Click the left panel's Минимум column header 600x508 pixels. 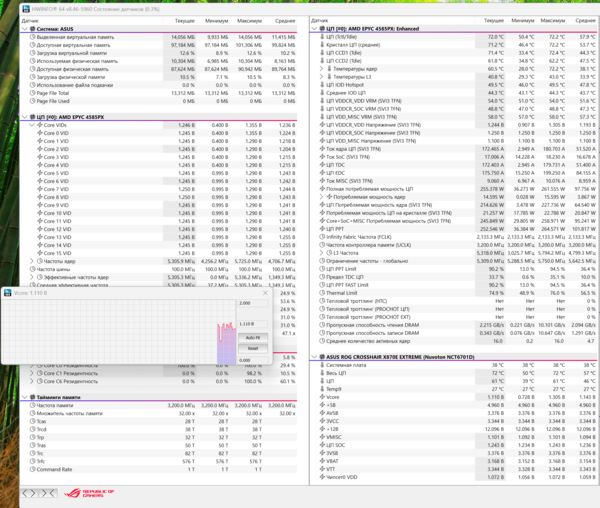point(213,21)
